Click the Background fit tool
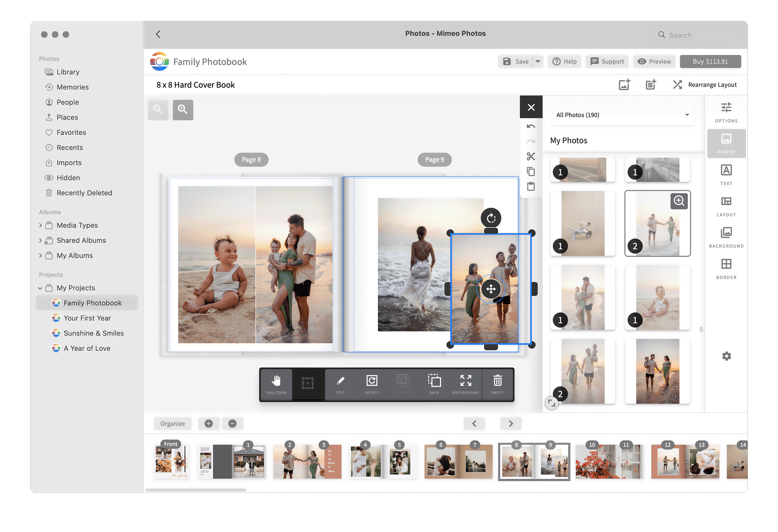778x532 pixels. [465, 385]
